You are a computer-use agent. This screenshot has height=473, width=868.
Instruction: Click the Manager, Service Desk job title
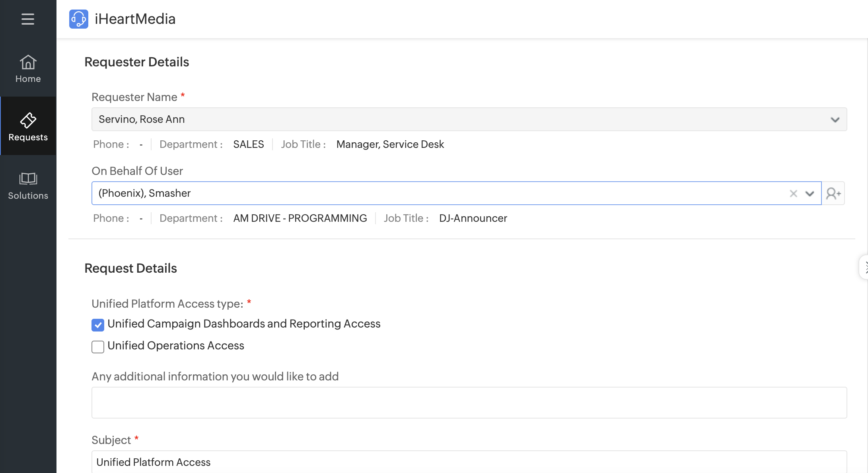click(390, 144)
